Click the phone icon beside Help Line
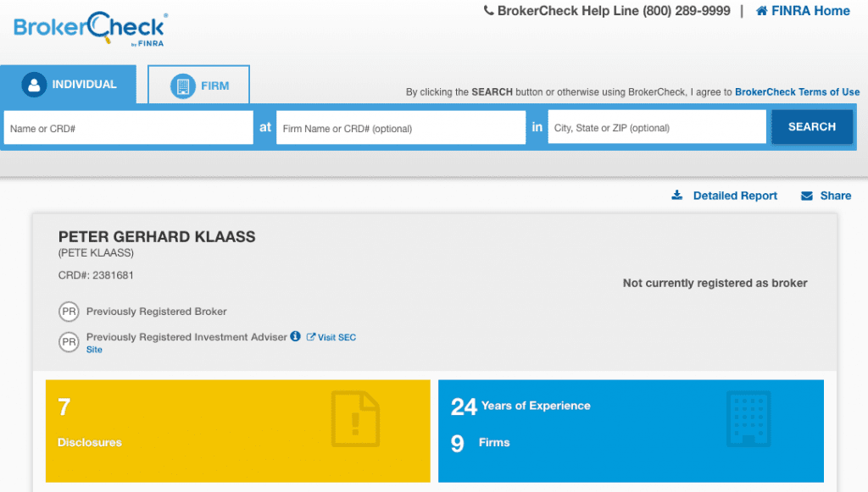Screen dimensions: 868x492 pyautogui.click(x=489, y=11)
